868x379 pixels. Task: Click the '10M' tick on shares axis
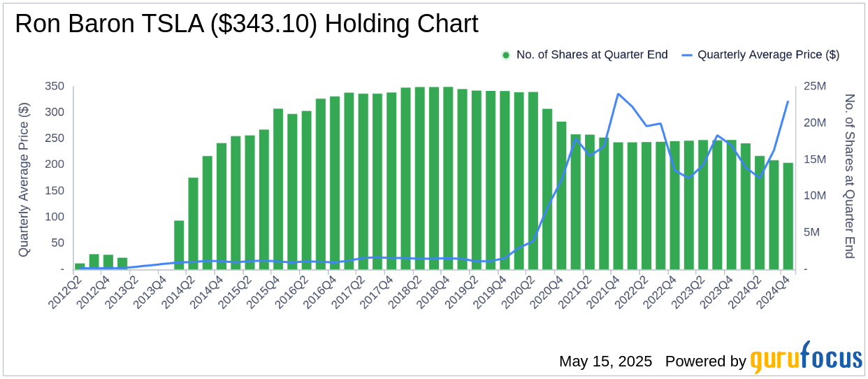[816, 196]
